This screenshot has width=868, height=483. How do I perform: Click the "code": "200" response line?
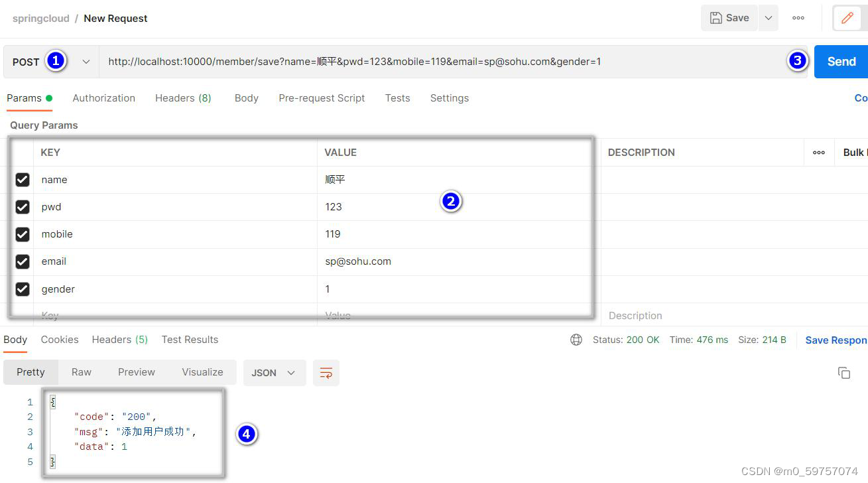116,417
